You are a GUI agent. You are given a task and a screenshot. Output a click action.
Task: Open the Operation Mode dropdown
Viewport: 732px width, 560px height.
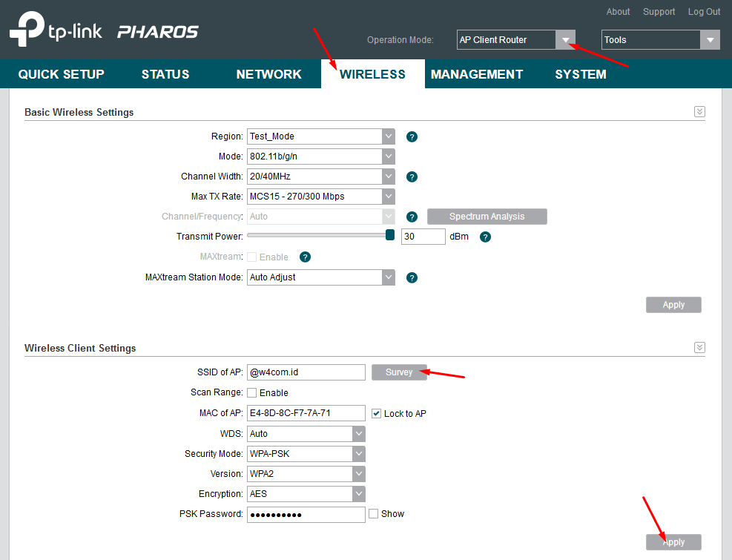click(565, 39)
